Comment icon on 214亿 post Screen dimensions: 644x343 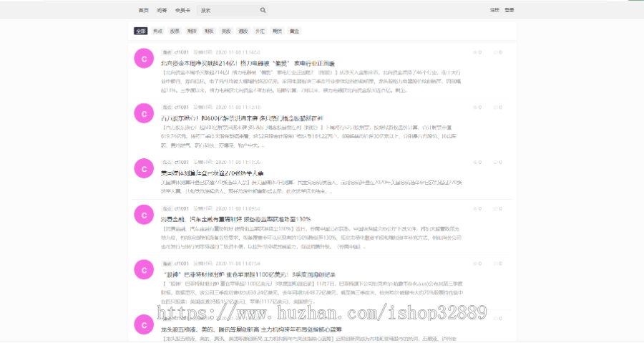point(495,52)
